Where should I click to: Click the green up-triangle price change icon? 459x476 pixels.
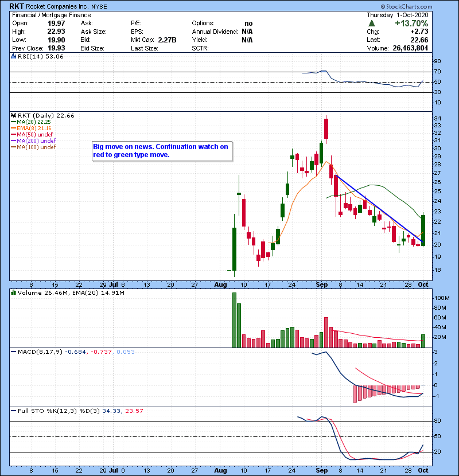372,24
